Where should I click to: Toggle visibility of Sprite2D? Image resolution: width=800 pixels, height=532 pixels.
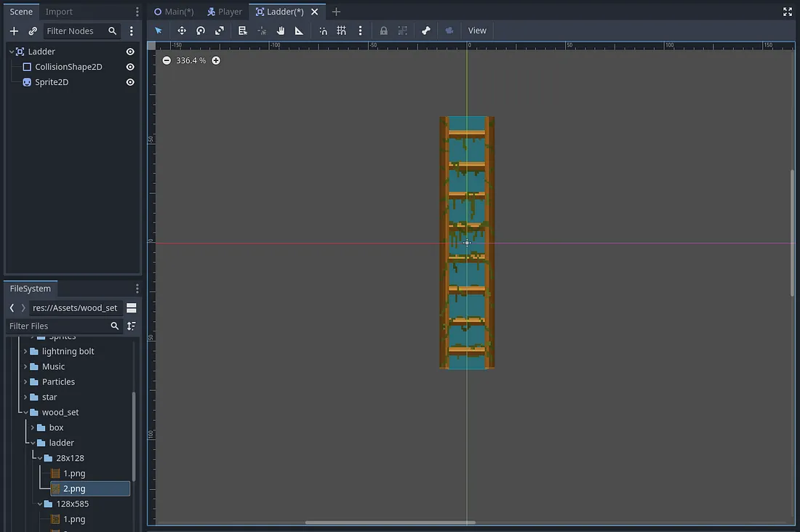point(130,82)
